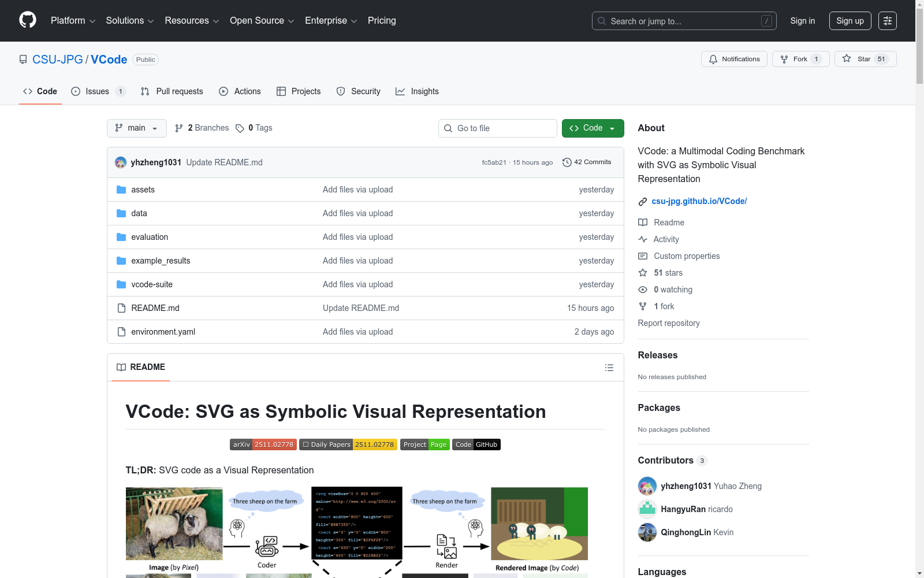View the 0 Tags link
The width and height of the screenshot is (924, 578).
tap(254, 128)
